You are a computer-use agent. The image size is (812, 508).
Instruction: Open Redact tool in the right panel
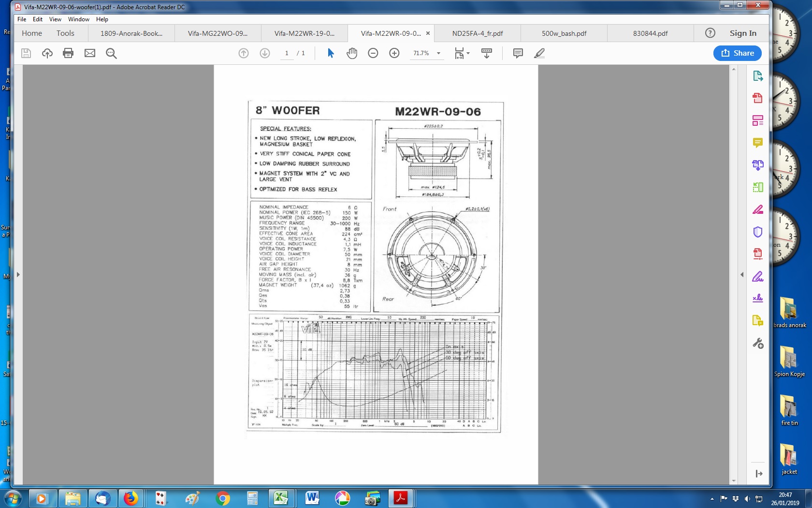pos(758,209)
